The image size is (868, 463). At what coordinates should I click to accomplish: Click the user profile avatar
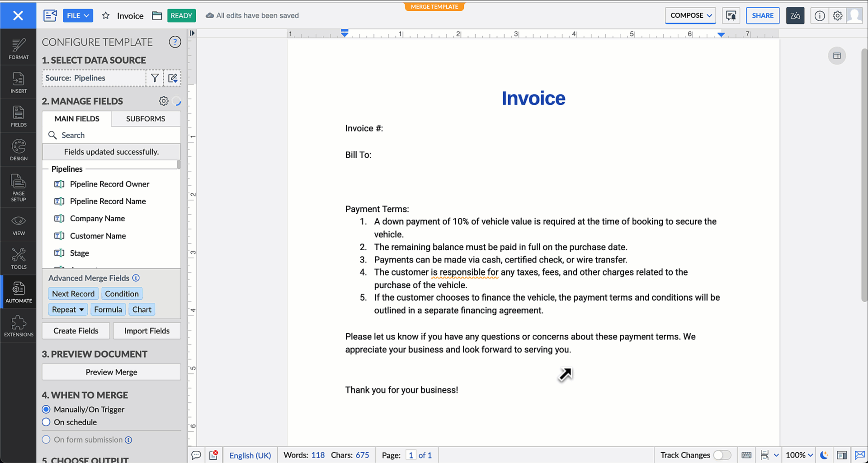click(x=855, y=16)
